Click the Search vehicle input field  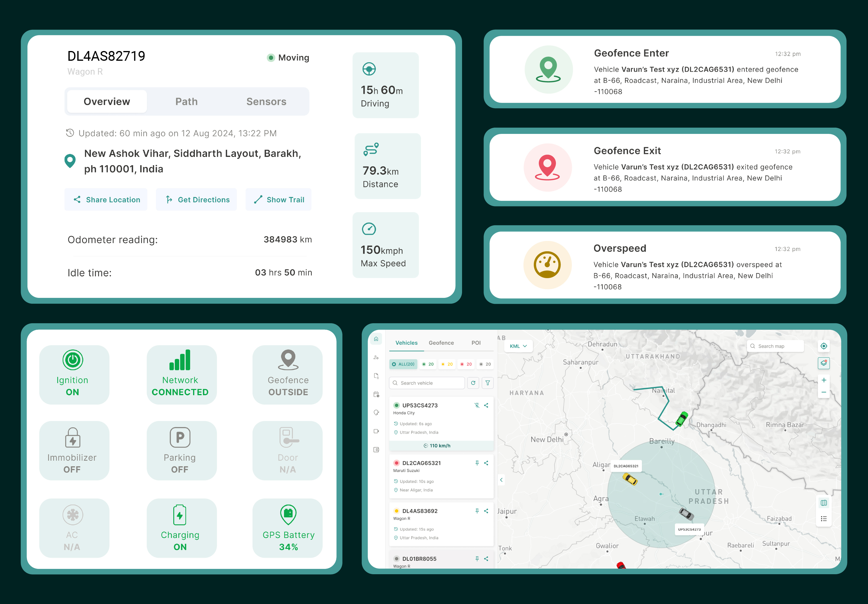[427, 383]
